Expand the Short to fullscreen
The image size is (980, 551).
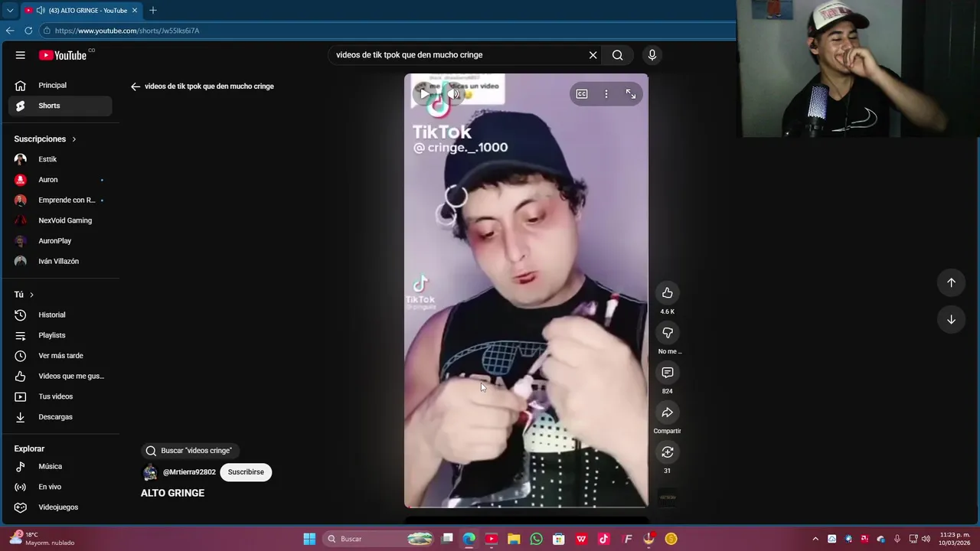click(631, 94)
